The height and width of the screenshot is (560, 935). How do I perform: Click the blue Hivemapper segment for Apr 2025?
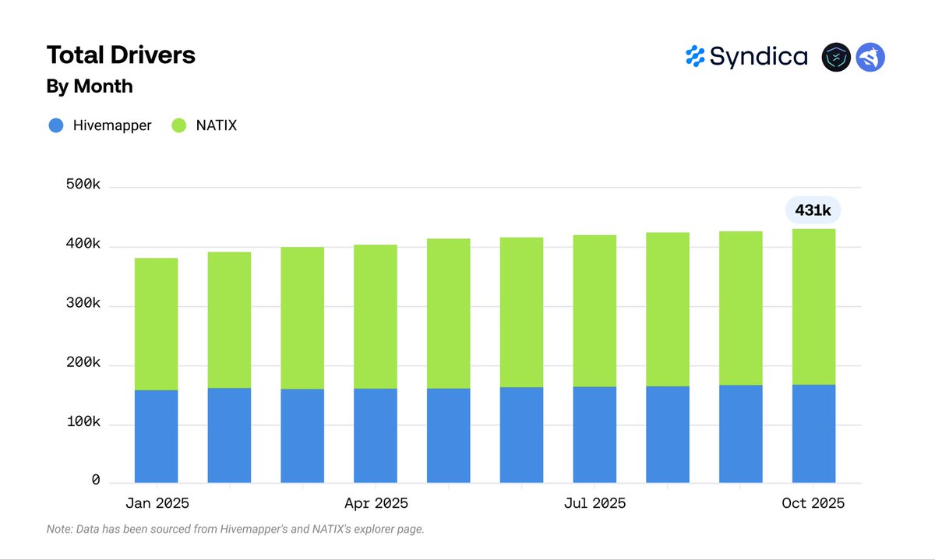click(376, 435)
